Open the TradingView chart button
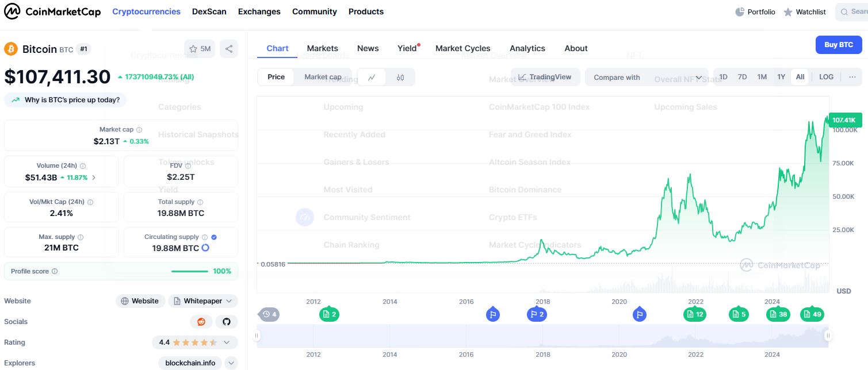Screen dimensions: 868x370 [x=545, y=77]
